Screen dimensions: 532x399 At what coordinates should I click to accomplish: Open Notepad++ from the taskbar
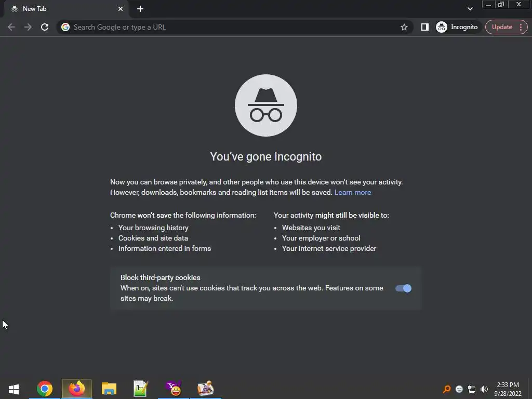(x=140, y=389)
